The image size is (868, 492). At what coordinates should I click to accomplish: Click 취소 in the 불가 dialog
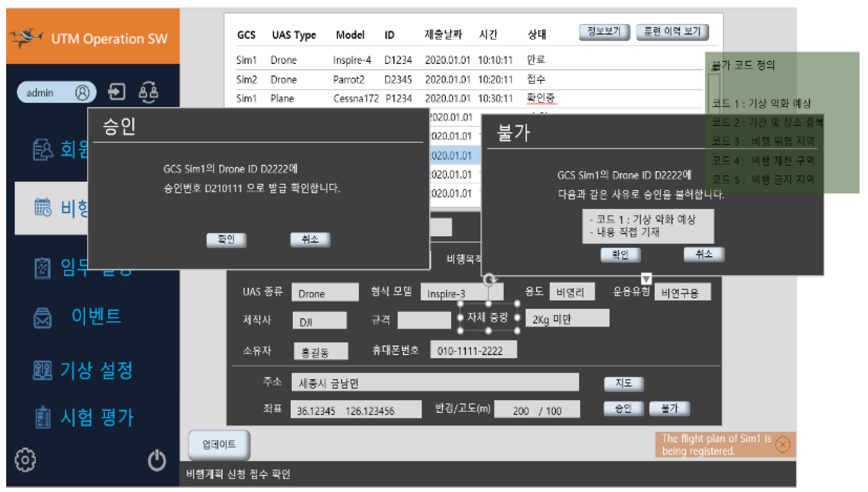click(x=704, y=254)
